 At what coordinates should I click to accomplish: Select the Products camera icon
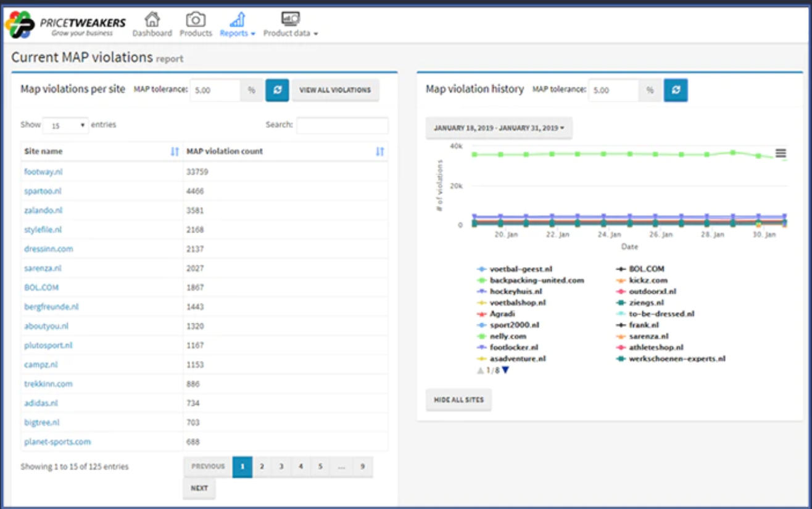196,23
